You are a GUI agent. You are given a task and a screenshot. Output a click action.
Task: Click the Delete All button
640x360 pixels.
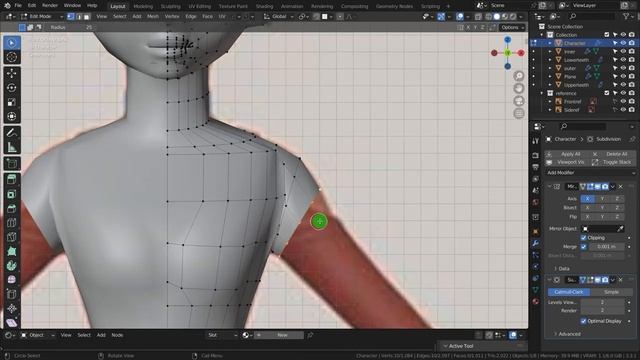(613, 154)
